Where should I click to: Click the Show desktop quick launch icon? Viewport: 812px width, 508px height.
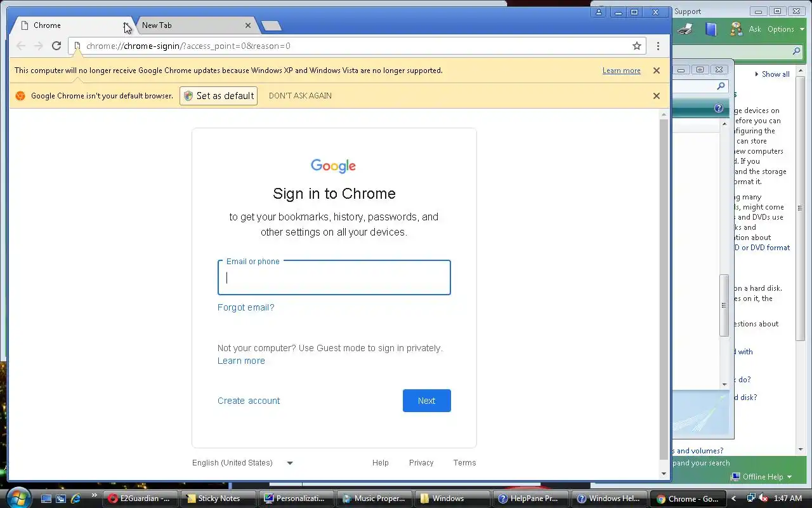[x=46, y=499]
